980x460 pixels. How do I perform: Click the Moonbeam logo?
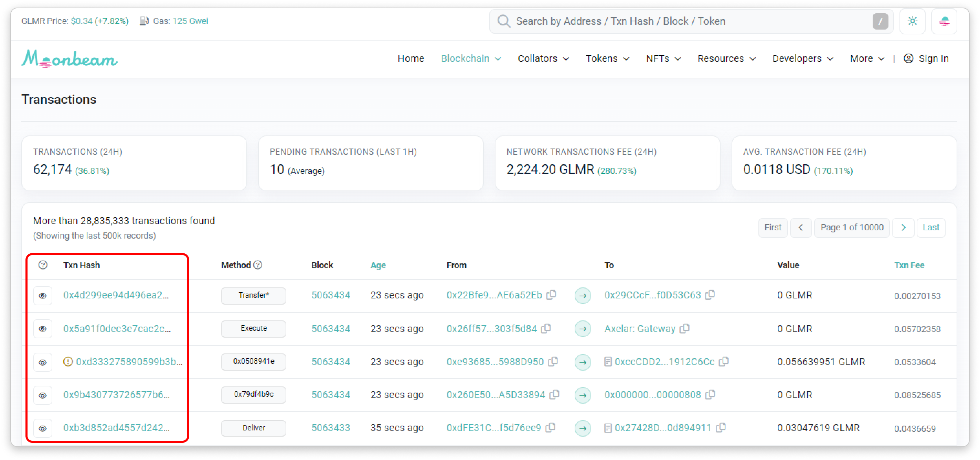tap(69, 59)
